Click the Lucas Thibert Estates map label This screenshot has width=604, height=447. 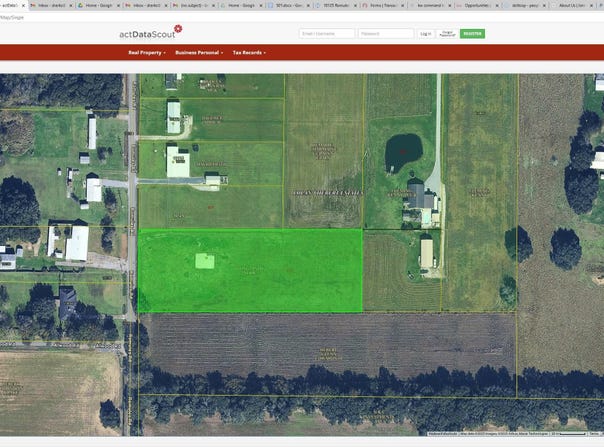click(x=328, y=193)
